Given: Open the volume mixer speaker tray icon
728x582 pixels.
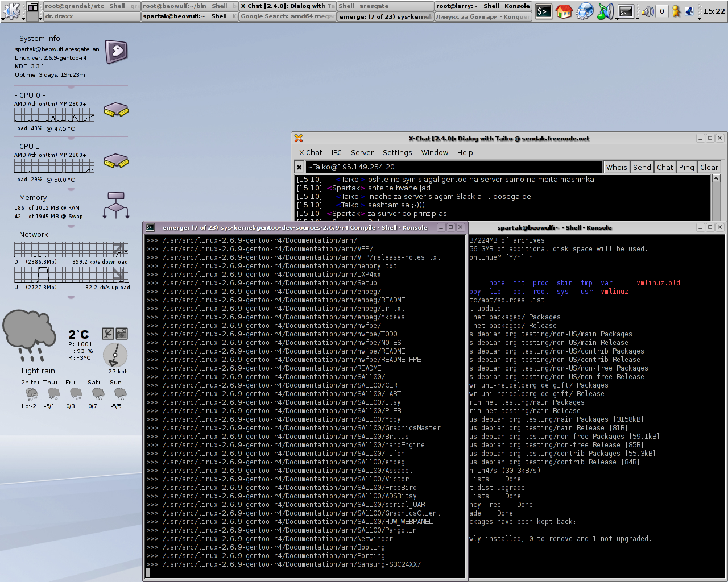Looking at the screenshot, I should tap(647, 11).
